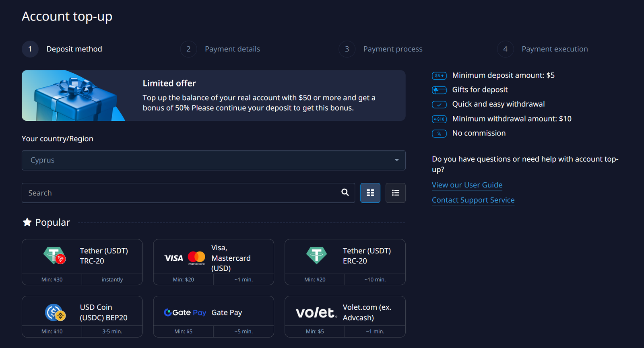Click the minimum withdrawal $10 icon

[439, 119]
